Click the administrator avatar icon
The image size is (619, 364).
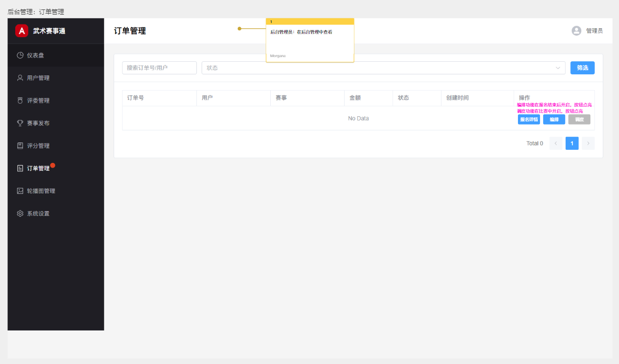click(577, 31)
